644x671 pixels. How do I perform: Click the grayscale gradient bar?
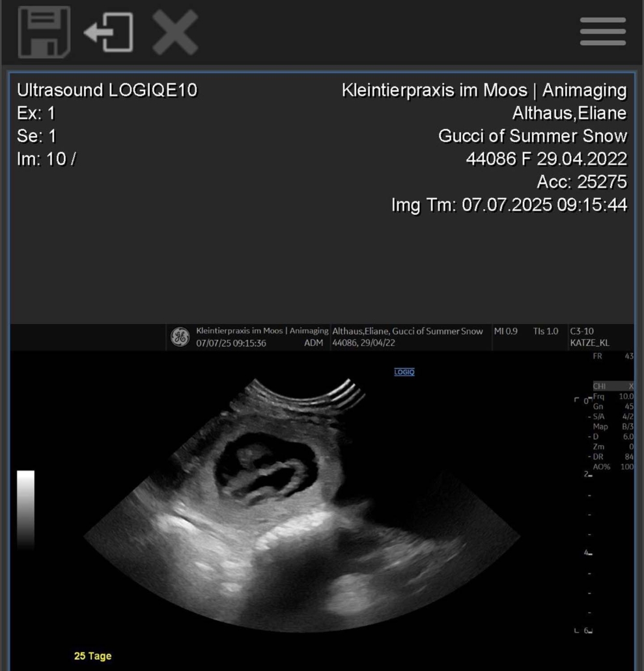25,508
